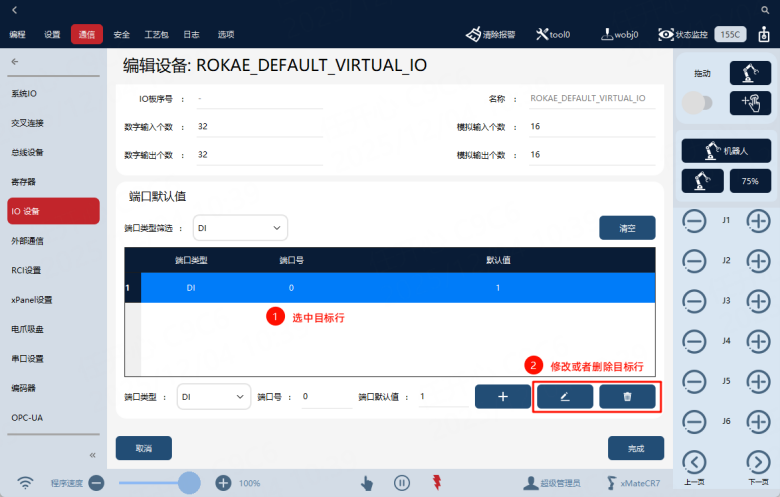The height and width of the screenshot is (497, 780).
Task: Click J1 plus jog button
Action: click(758, 221)
